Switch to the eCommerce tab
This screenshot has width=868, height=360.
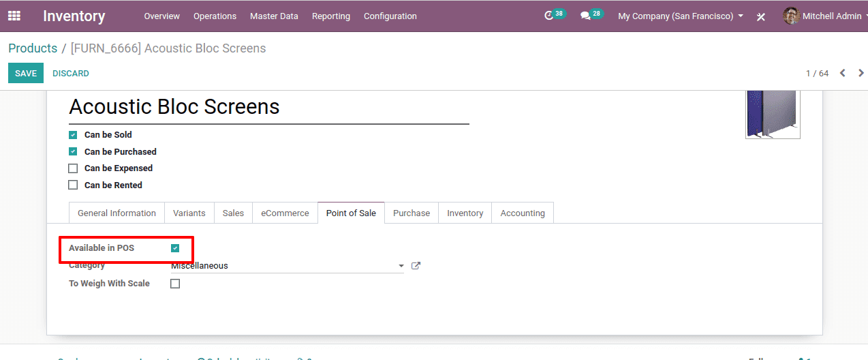(285, 213)
